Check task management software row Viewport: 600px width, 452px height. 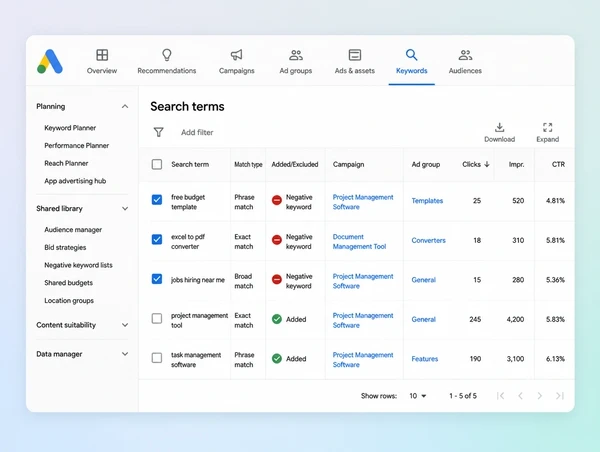click(157, 358)
